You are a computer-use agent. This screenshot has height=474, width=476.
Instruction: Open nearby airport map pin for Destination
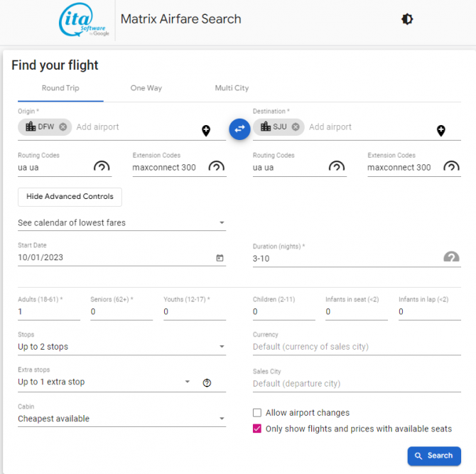coord(441,131)
